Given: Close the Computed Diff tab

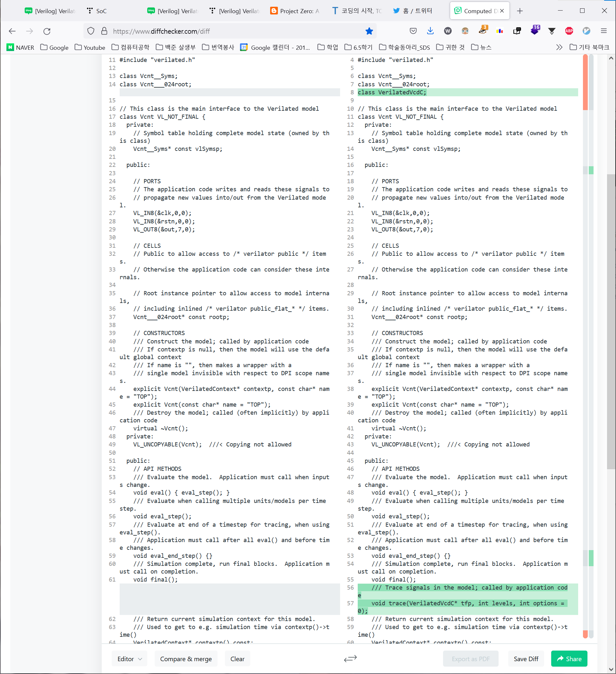Looking at the screenshot, I should (502, 11).
